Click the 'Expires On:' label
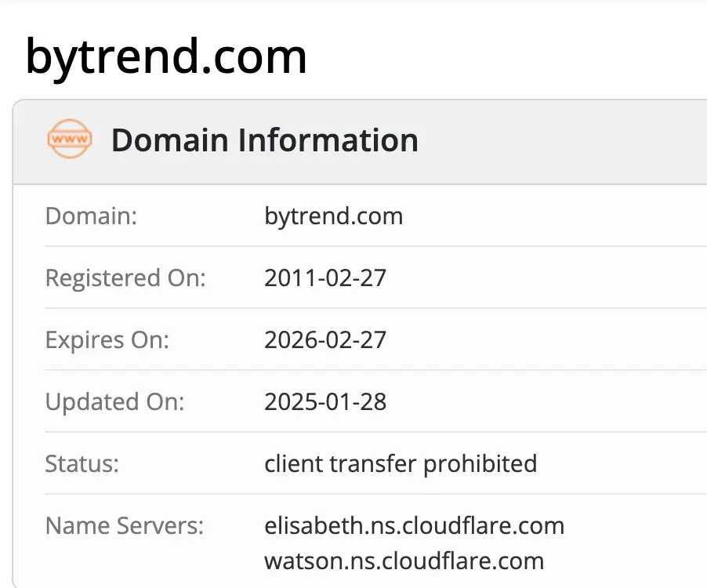Screen dimensions: 707x588 (x=107, y=339)
